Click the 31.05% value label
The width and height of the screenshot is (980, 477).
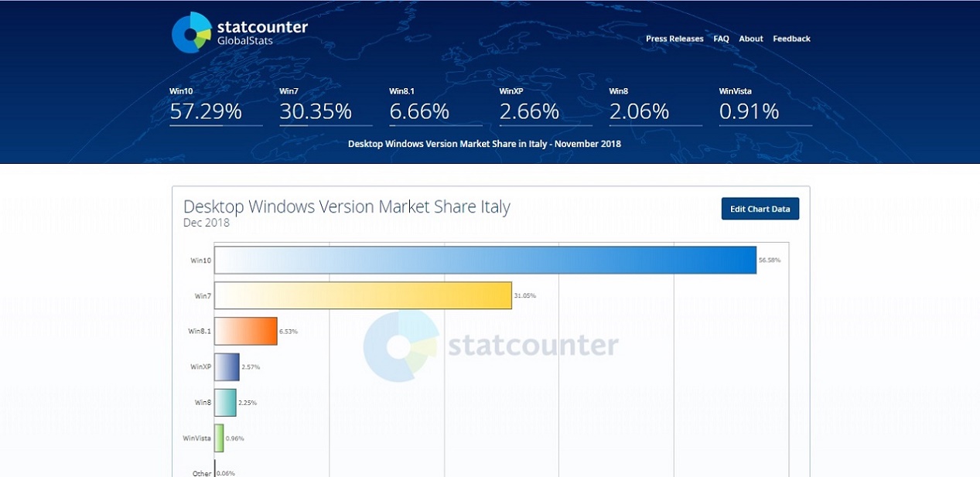click(524, 296)
